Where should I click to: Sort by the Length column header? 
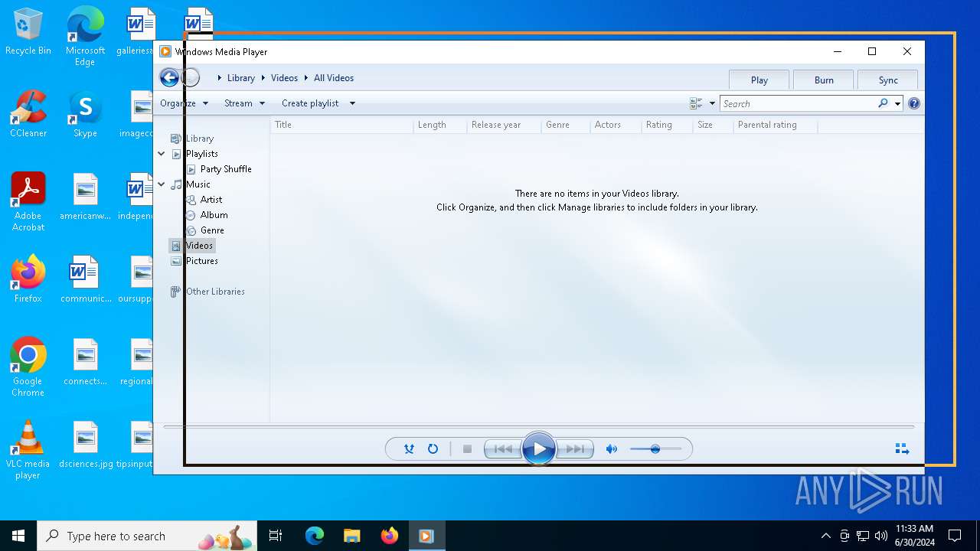(439, 125)
